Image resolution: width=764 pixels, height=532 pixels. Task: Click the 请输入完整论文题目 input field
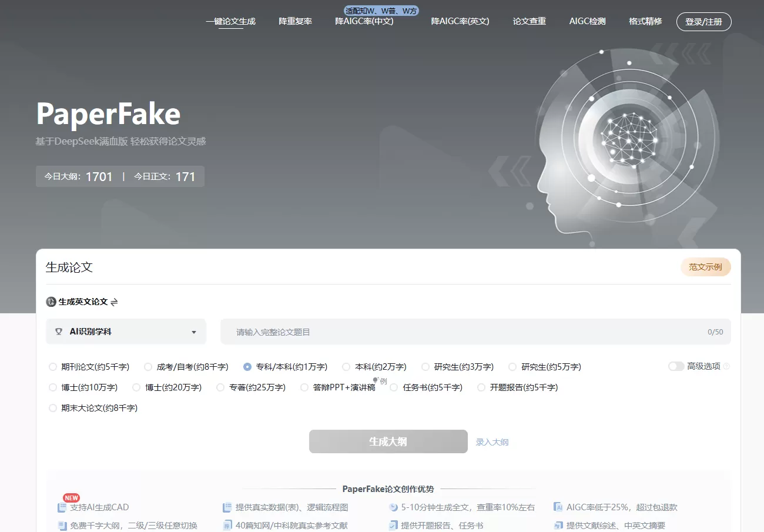(411, 331)
